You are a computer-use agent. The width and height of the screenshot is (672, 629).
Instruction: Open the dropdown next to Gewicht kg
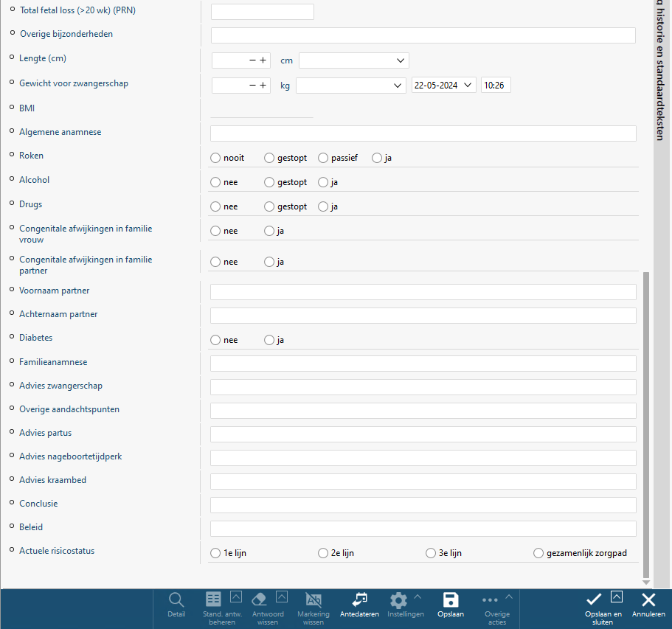(x=398, y=86)
